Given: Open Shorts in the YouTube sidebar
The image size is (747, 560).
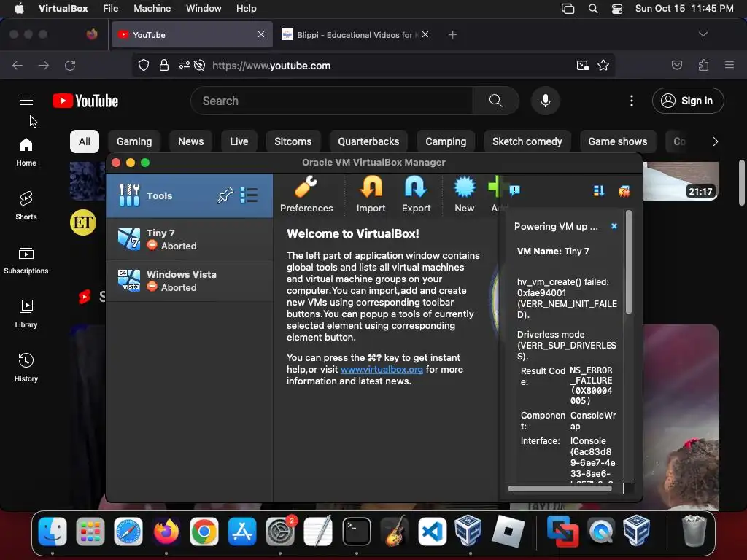Looking at the screenshot, I should [x=26, y=206].
